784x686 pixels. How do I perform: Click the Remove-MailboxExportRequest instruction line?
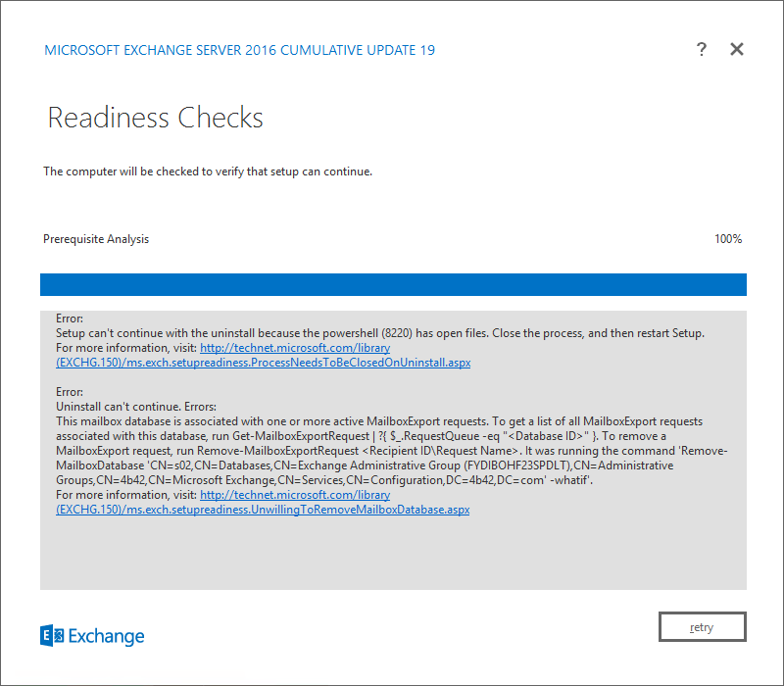[x=391, y=451]
